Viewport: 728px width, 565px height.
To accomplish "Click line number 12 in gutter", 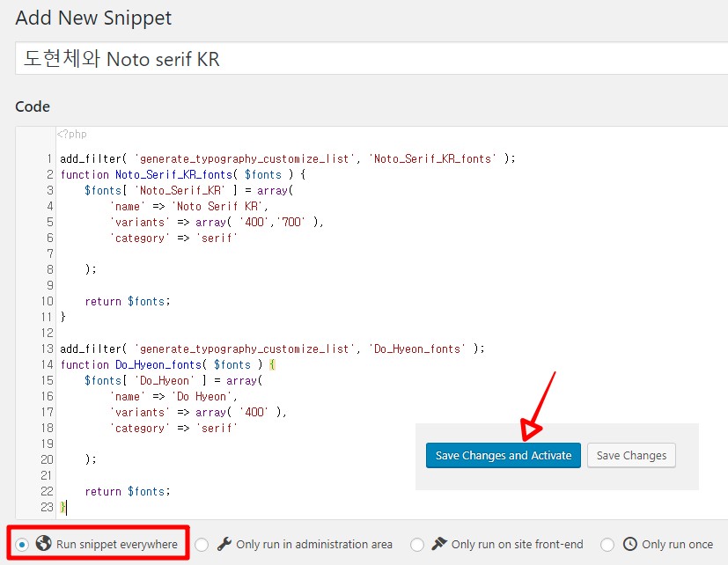I will click(48, 333).
